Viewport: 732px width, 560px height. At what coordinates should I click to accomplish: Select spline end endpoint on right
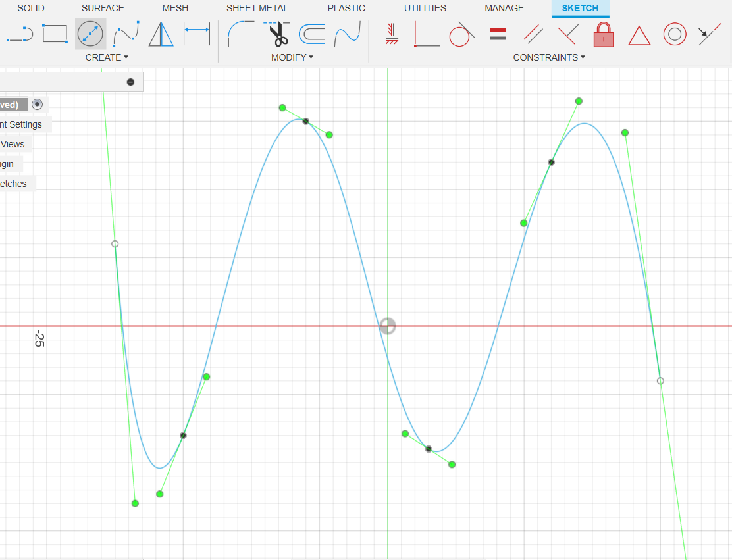coord(660,381)
